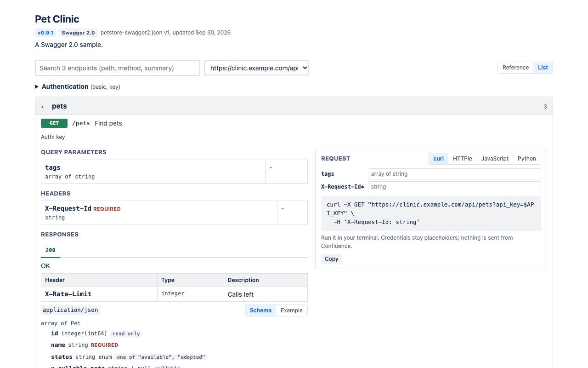The image size is (588, 368).
Task: Click the "array of Pet" schema line
Action: click(x=61, y=323)
